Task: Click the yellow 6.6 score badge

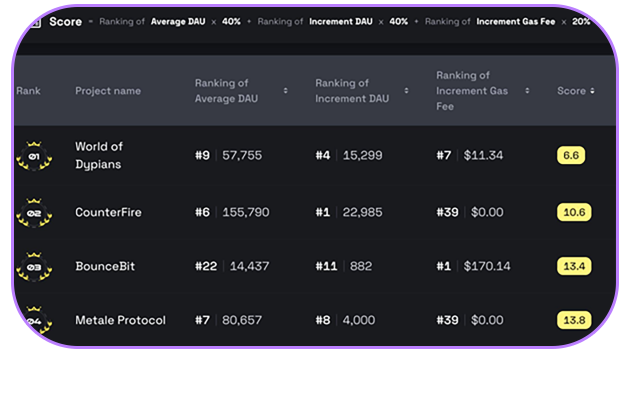Action: click(x=571, y=155)
